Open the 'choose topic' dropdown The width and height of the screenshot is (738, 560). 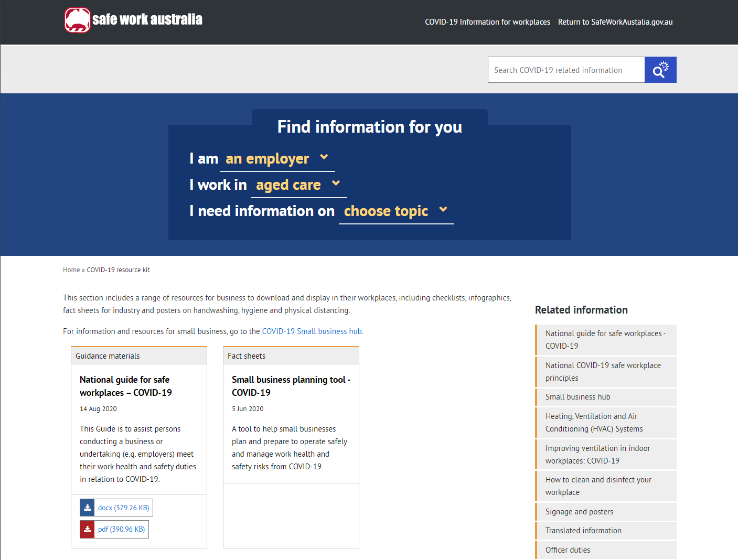click(395, 211)
